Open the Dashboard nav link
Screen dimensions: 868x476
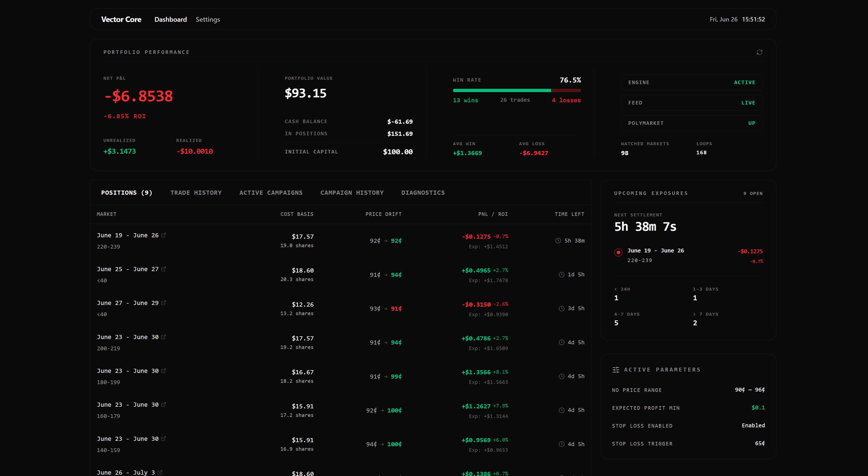171,20
